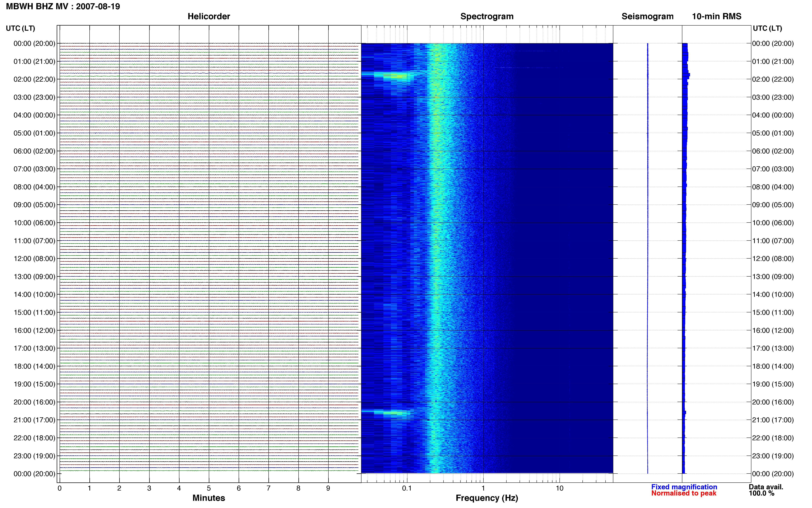Select the 'Helicorder' panel heading

click(x=209, y=16)
